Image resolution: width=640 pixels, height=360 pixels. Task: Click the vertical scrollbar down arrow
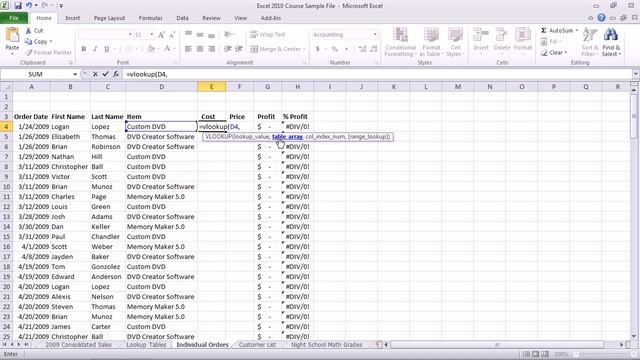pos(634,336)
